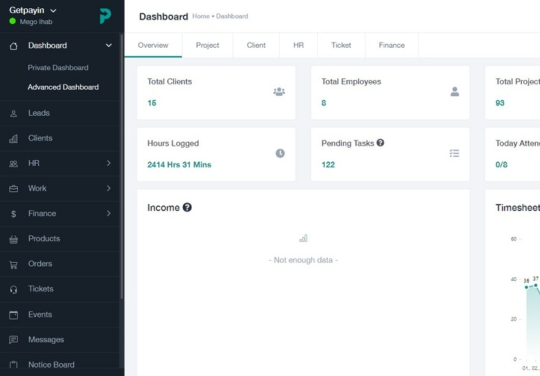Click the Orders cart icon
Screen dimensions: 540x376
pyautogui.click(x=13, y=264)
